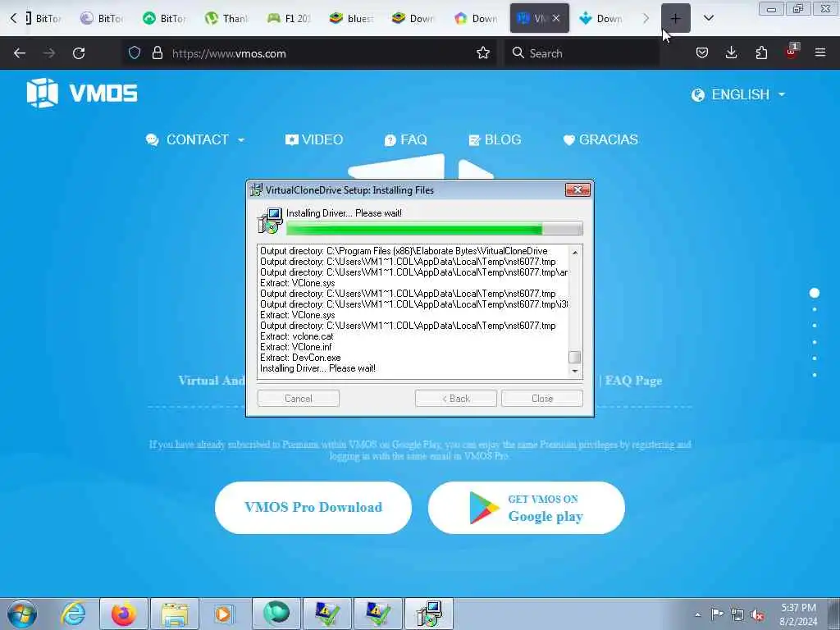Click the installation progress bar
The height and width of the screenshot is (630, 840).
[x=435, y=230]
